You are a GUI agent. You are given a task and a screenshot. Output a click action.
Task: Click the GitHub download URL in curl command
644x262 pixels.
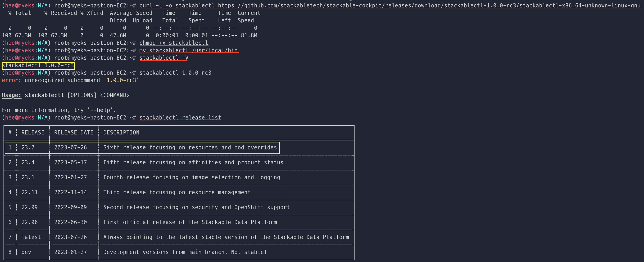click(x=429, y=6)
